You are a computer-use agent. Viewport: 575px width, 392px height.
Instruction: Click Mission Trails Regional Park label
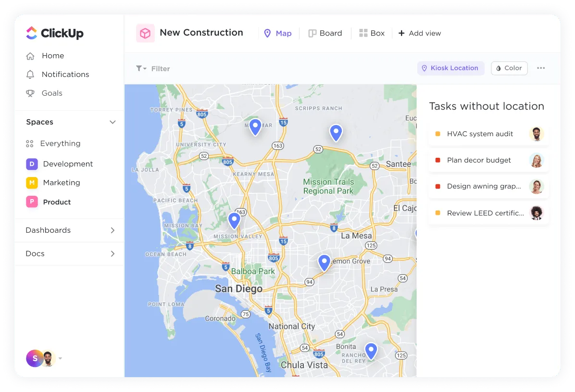tap(328, 187)
